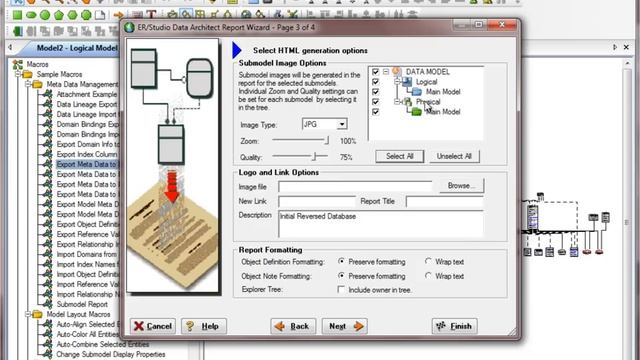
Task: Click the blank page shape icon in toolbar
Action: click(100, 16)
